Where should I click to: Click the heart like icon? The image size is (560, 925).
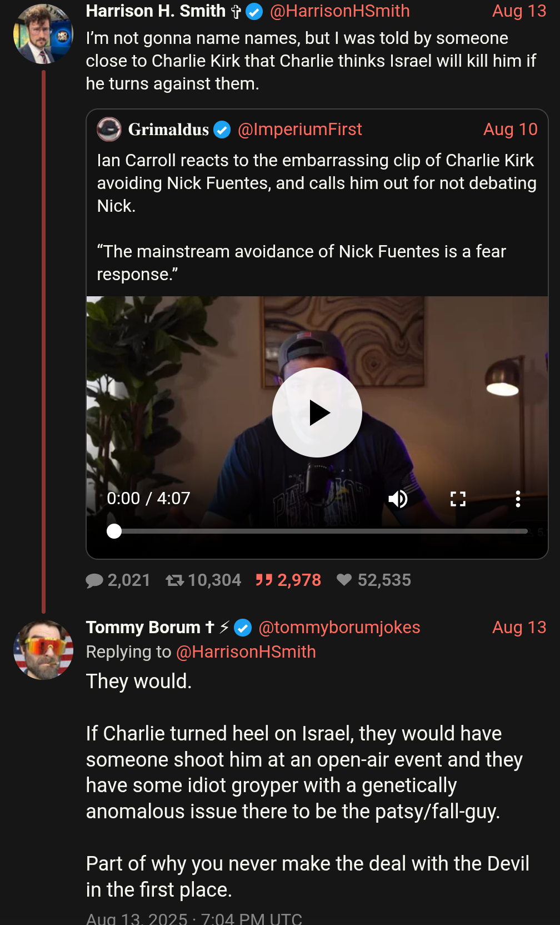click(344, 580)
